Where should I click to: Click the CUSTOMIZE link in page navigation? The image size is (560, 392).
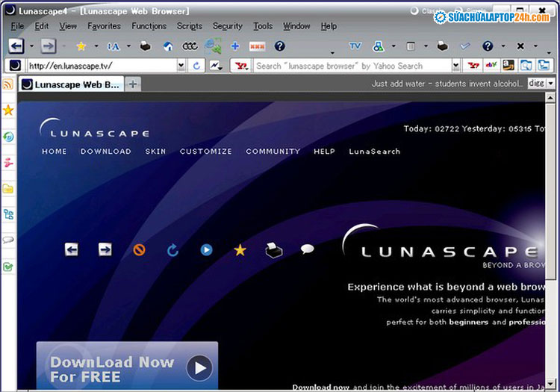coord(205,152)
